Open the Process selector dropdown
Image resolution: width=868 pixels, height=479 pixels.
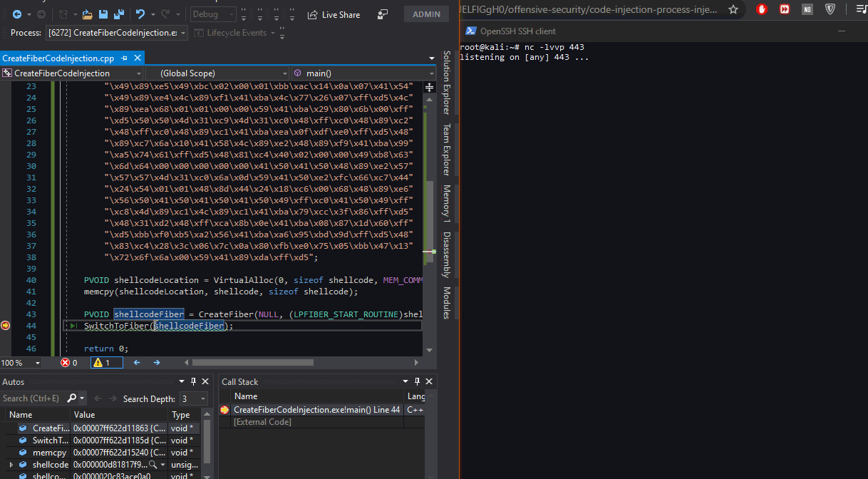(117, 33)
